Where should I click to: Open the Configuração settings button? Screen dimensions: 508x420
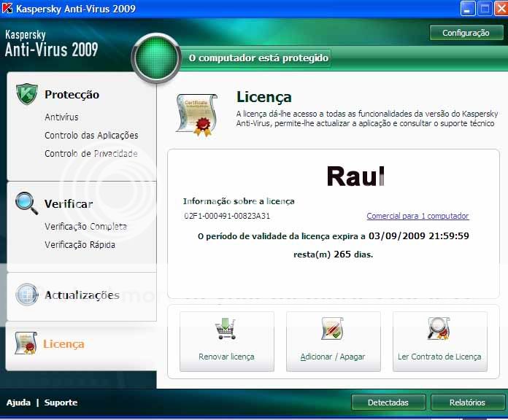coord(466,33)
